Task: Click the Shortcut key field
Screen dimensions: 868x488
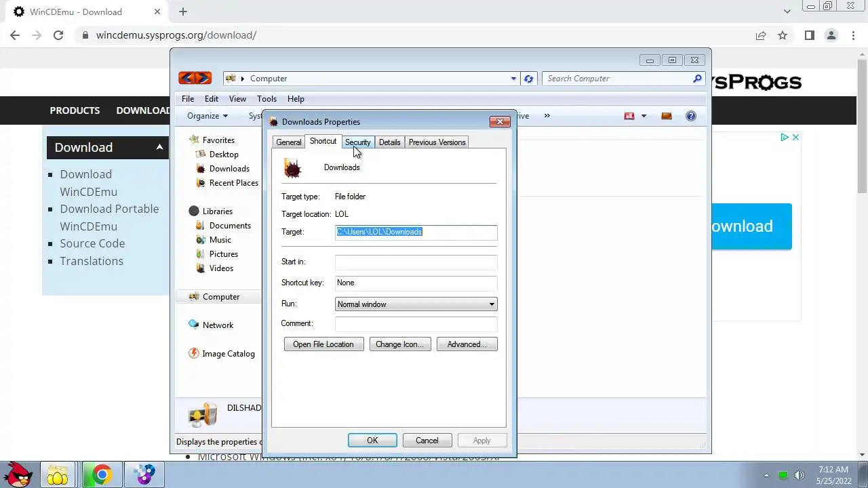Action: (416, 283)
